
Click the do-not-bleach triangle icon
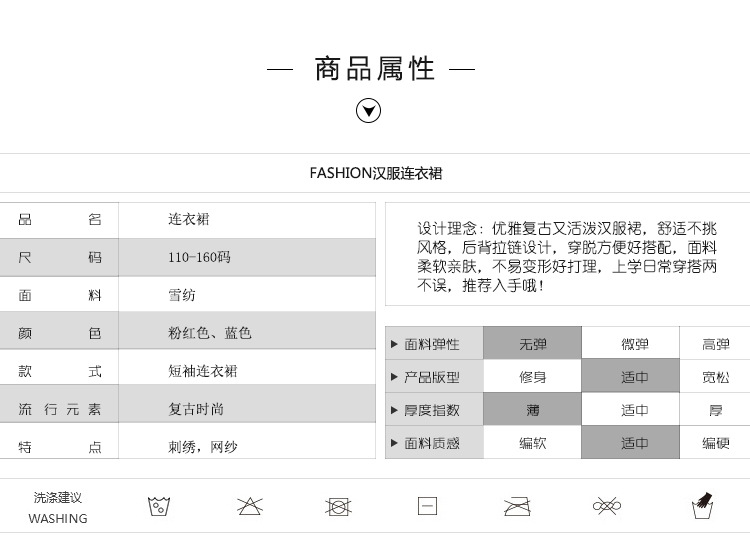[x=250, y=506]
